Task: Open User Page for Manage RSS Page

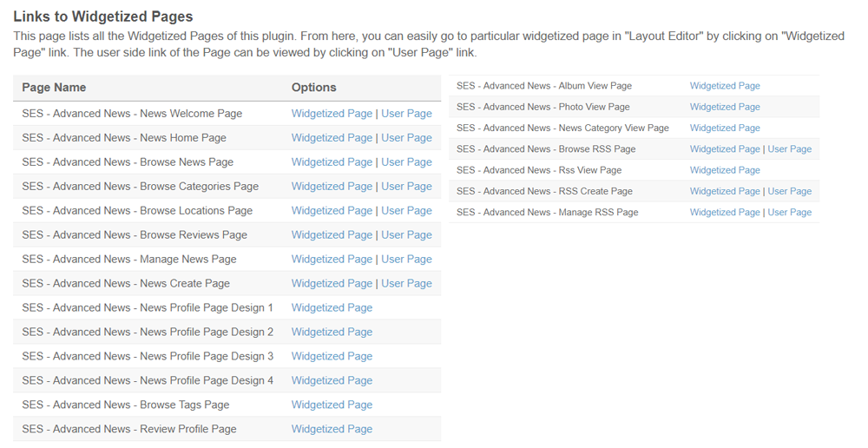Action: [789, 213]
